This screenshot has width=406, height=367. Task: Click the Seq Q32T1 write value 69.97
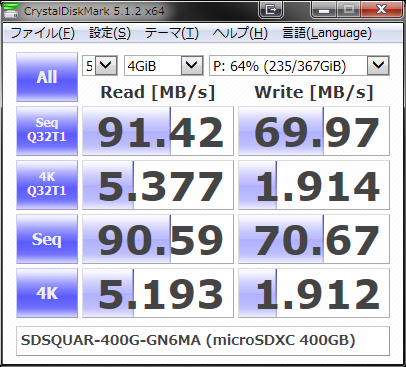[314, 131]
